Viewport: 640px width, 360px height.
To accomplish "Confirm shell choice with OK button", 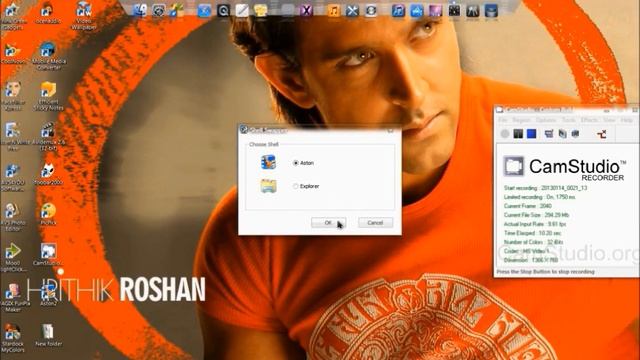I will point(329,223).
